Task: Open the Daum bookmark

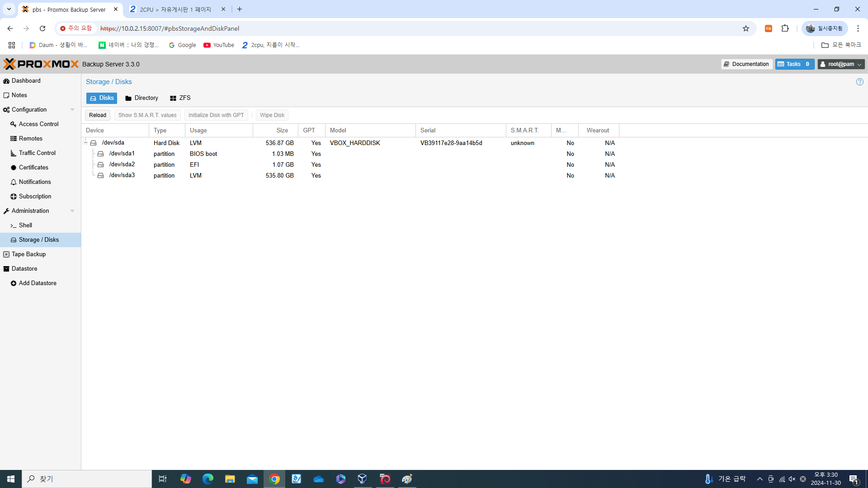Action: pyautogui.click(x=58, y=45)
